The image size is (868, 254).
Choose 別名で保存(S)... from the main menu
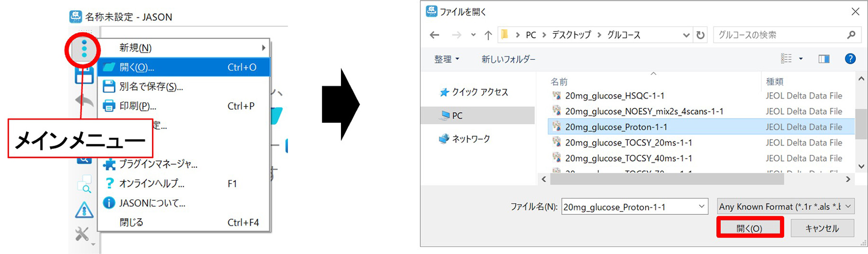(151, 86)
